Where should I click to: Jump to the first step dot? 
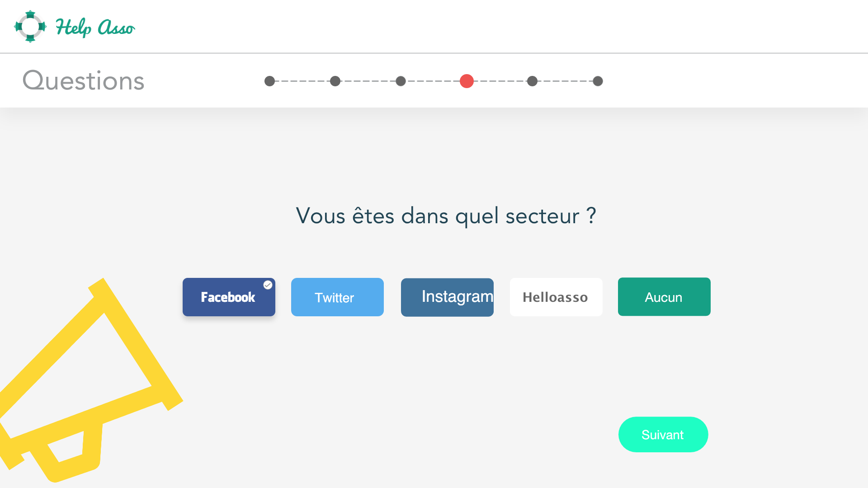click(x=270, y=81)
